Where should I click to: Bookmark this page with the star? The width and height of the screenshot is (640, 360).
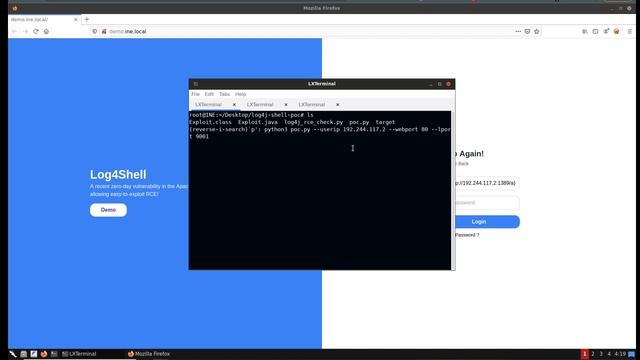[537, 31]
